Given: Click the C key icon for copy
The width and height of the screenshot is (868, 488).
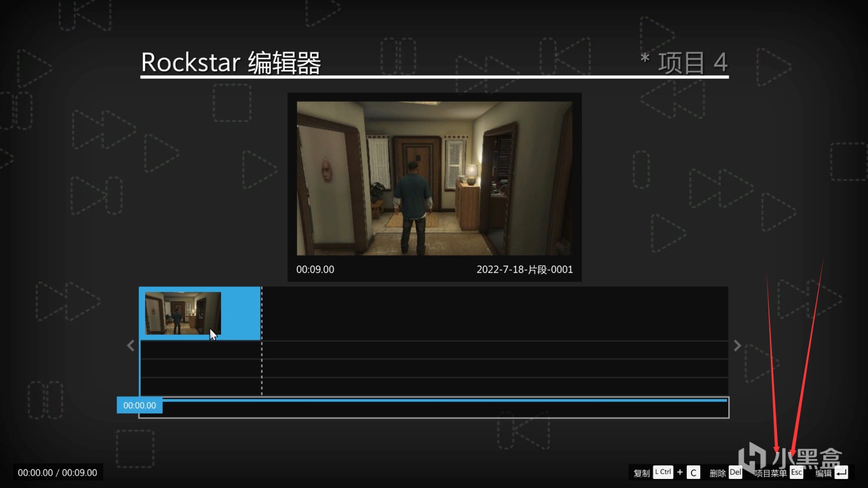Looking at the screenshot, I should click(693, 472).
